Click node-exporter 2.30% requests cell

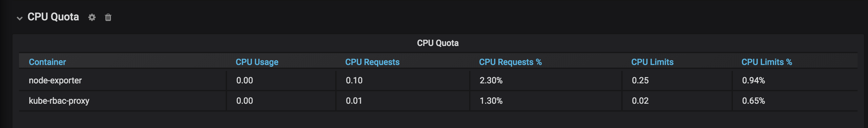[546, 80]
